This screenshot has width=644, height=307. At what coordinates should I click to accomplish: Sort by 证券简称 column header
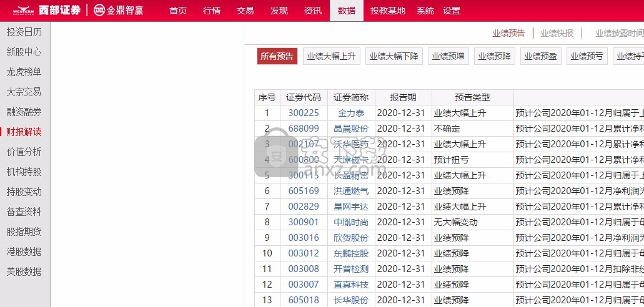(351, 97)
